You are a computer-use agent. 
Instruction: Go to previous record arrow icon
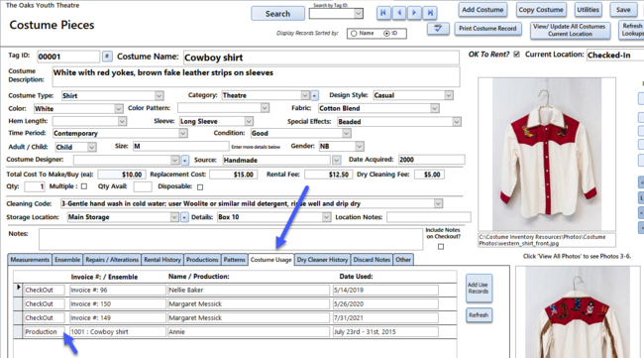click(399, 13)
